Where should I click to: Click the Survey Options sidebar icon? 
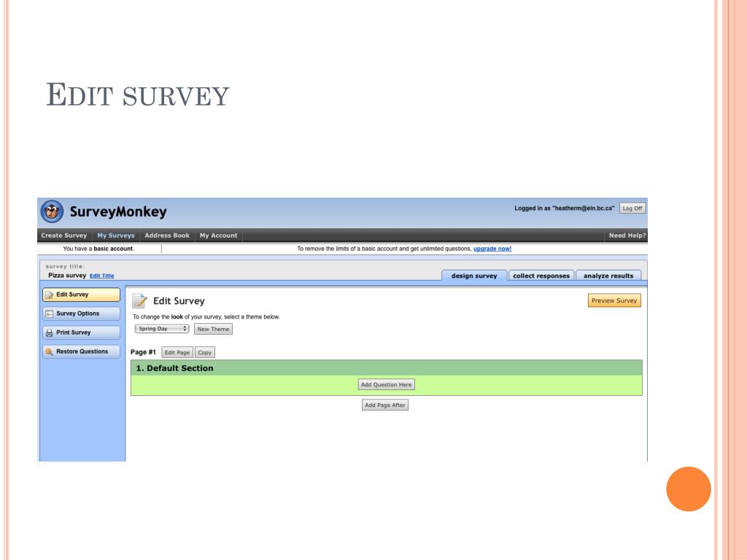[49, 314]
